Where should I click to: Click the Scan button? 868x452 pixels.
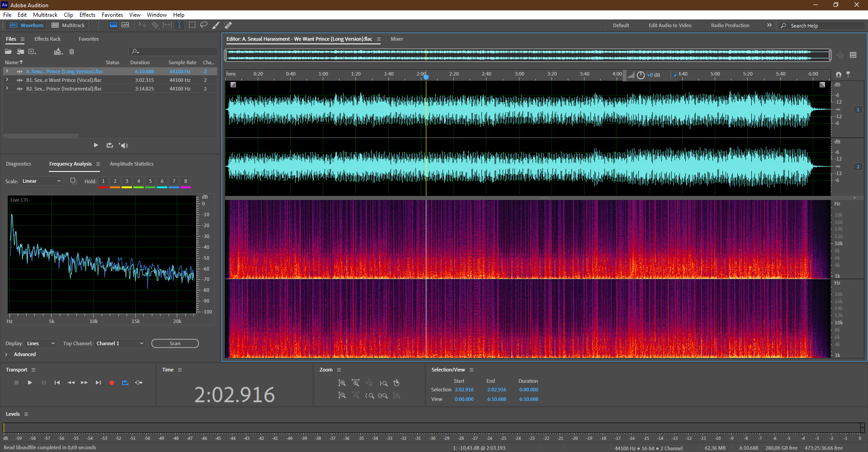(x=175, y=343)
